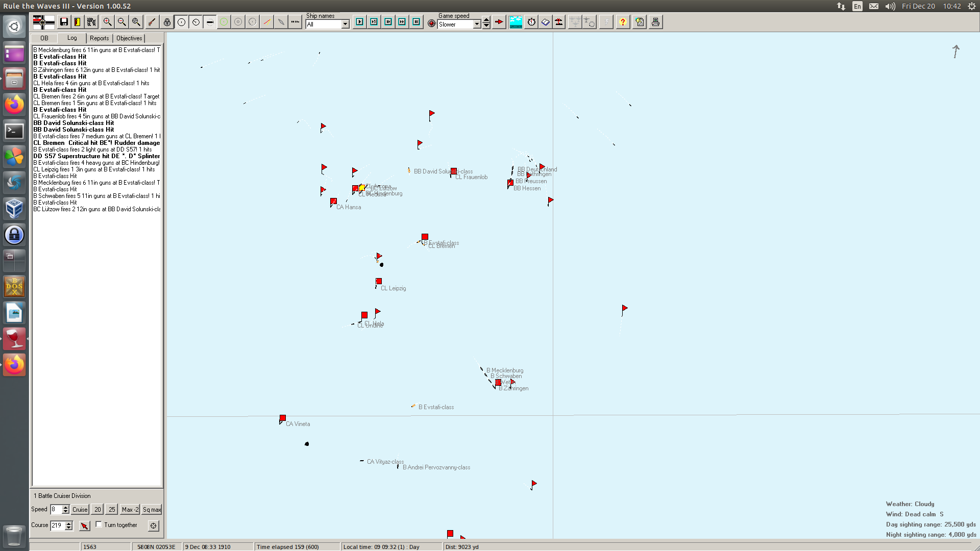Open help with yellow question mark
This screenshot has width=980, height=551.
(623, 22)
